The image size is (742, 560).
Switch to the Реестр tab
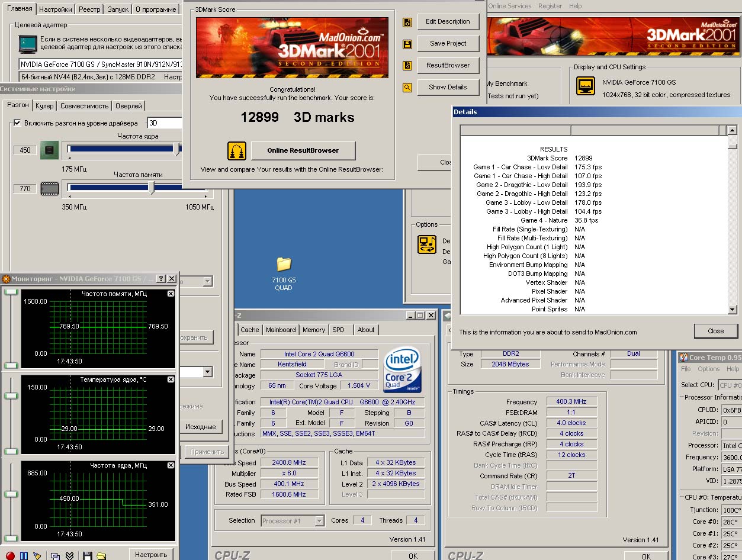point(89,9)
